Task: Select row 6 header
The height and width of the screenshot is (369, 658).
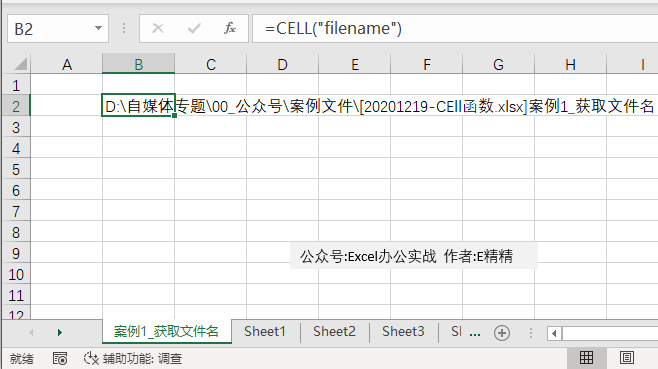Action: pos(16,190)
